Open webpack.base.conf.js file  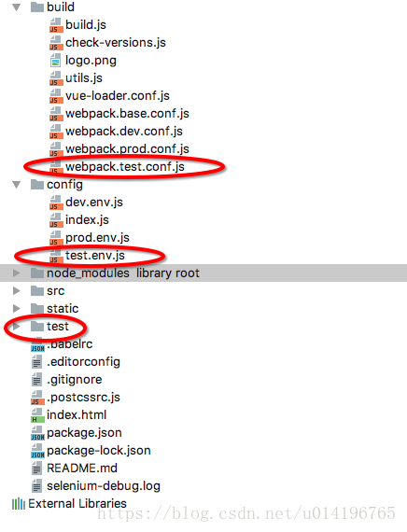(127, 114)
